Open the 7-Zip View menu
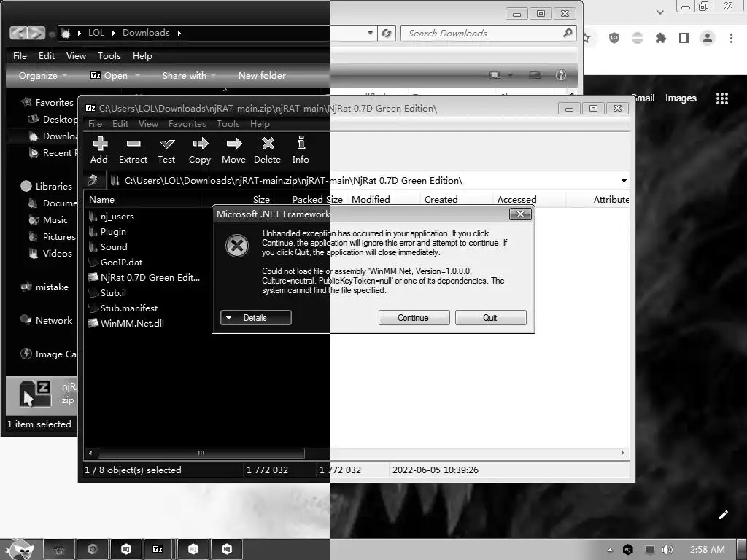The height and width of the screenshot is (560, 747). 148,124
